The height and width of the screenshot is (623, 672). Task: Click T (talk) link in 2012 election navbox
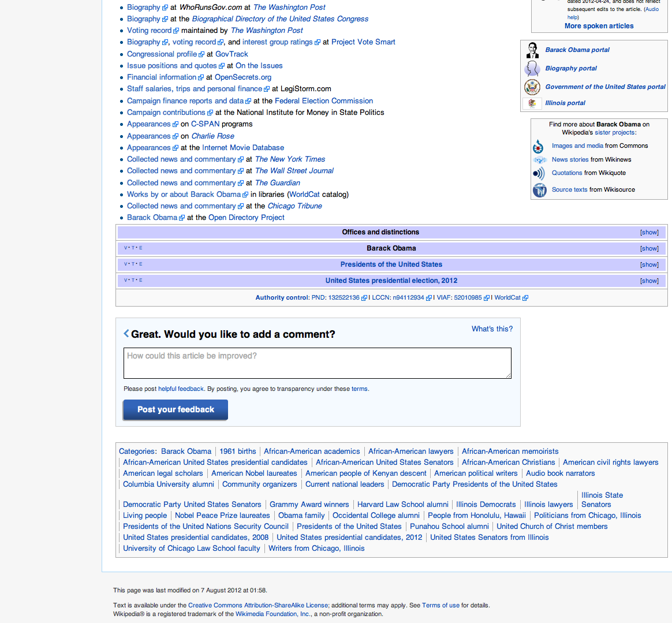[x=133, y=281]
